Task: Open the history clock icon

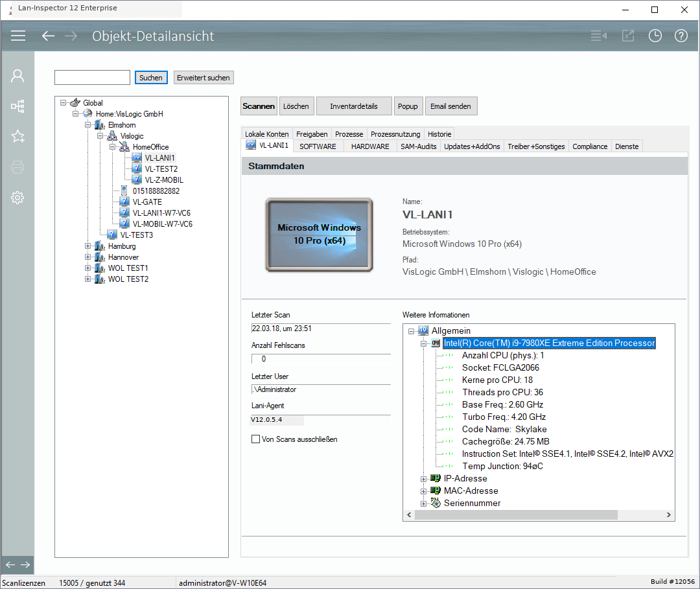Action: point(655,36)
